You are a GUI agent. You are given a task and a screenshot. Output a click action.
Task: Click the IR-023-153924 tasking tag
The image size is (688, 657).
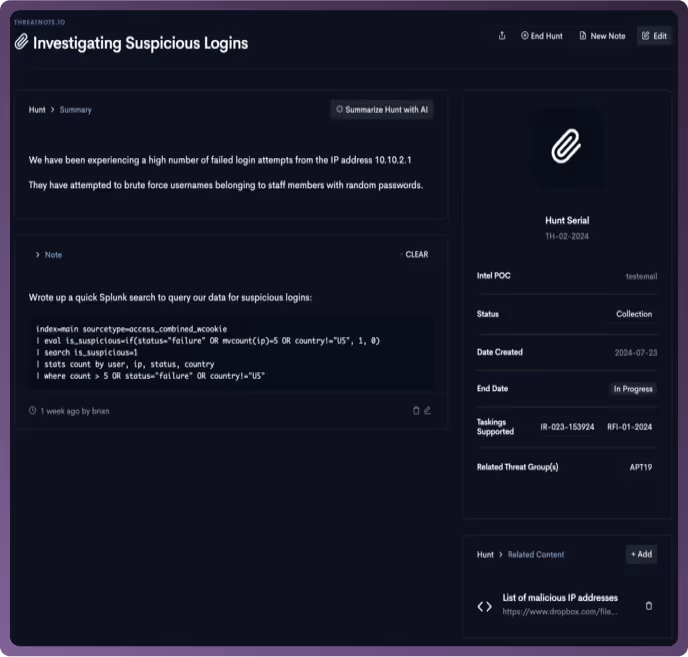point(567,427)
